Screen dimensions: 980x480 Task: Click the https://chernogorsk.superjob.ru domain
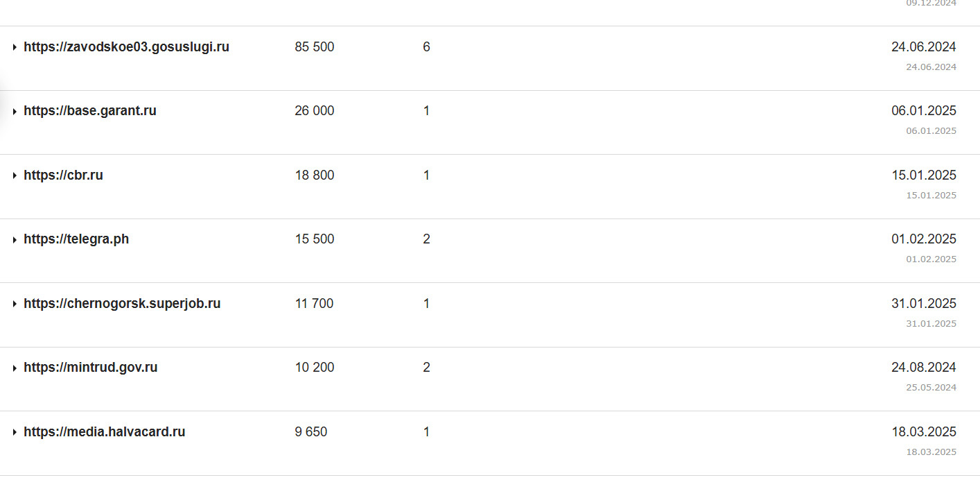pos(122,304)
